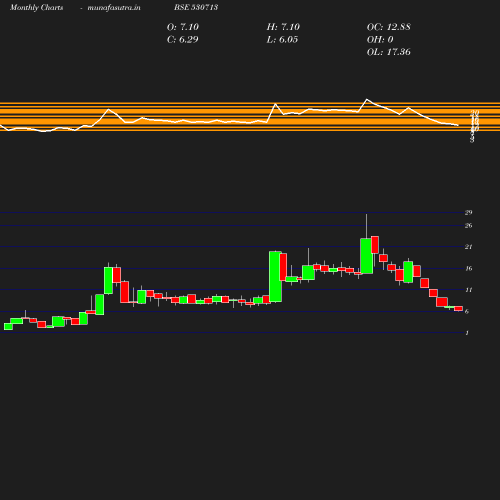This screenshot has height=500, width=500.
Task: Select the price axis label 6
Action: coord(467,311)
